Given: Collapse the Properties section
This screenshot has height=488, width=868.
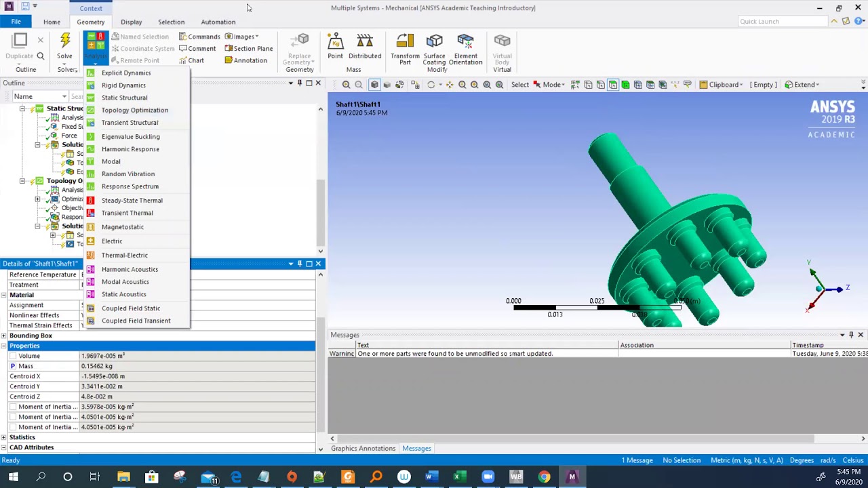Looking at the screenshot, I should (x=4, y=346).
